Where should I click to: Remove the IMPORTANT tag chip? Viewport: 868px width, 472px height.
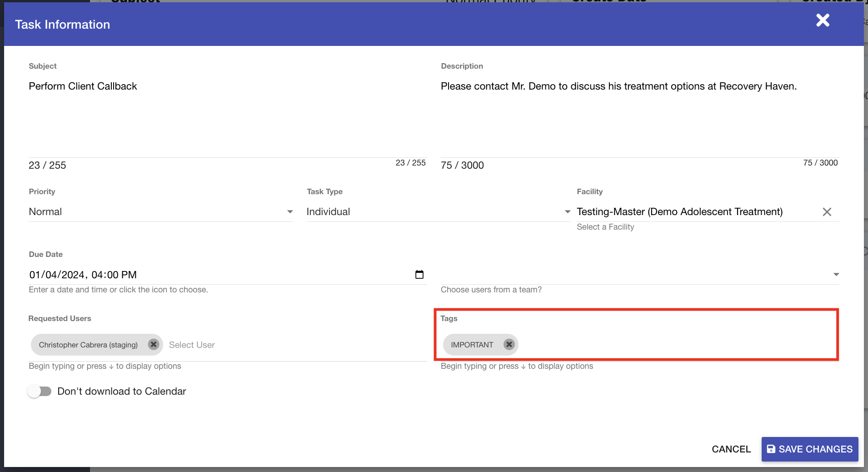pos(509,345)
